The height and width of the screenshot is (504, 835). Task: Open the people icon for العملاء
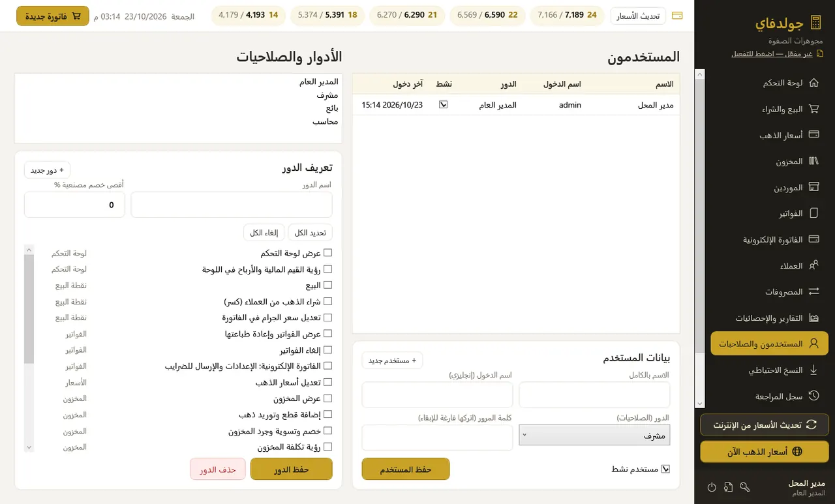[813, 265]
